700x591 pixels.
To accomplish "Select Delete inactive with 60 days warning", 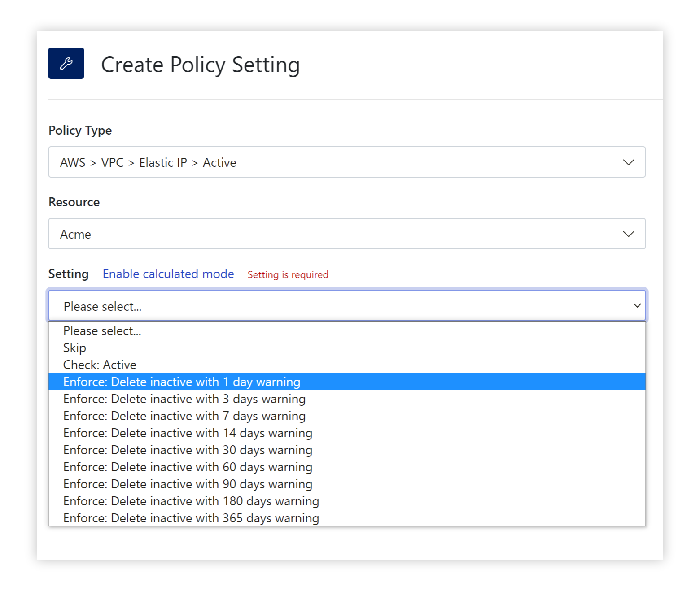I will 347,467.
